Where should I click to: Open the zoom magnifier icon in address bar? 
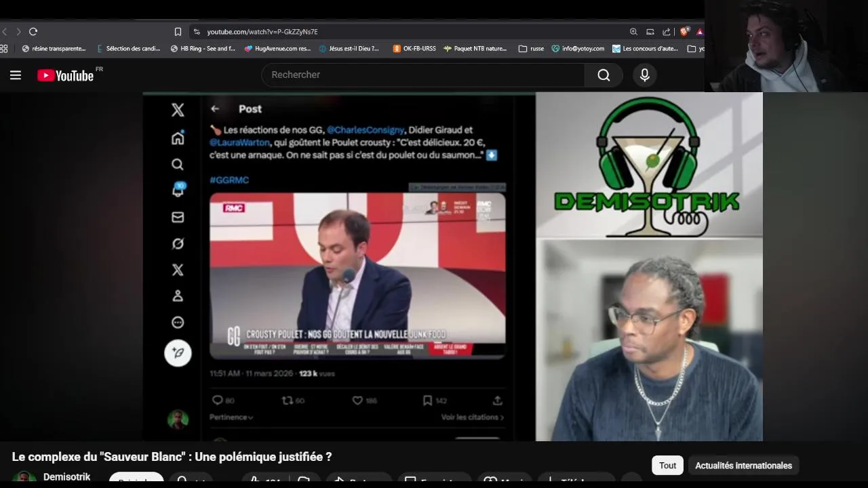[633, 32]
